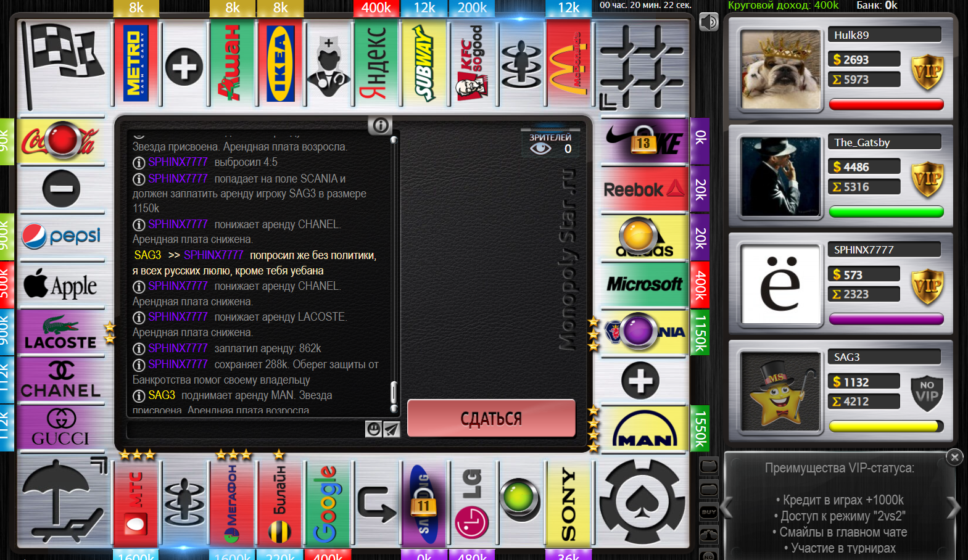This screenshot has width=968, height=560.
Task: Select the Apple property cell
Action: 62,285
